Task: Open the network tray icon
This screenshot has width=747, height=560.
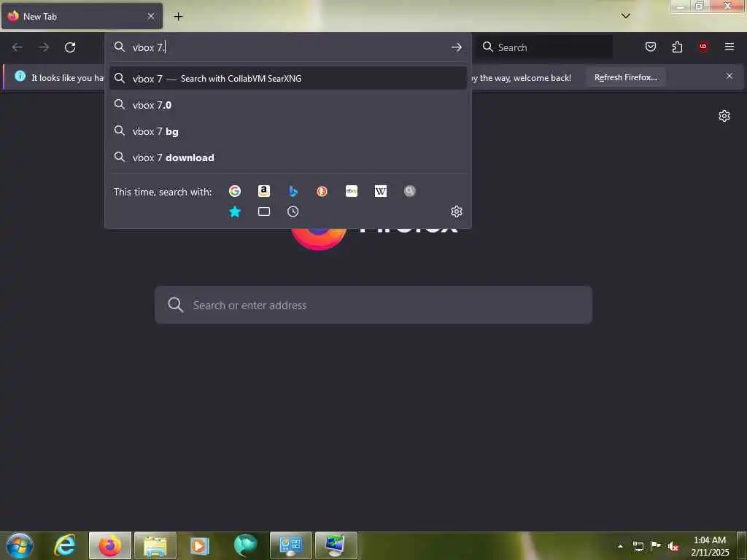Action: tap(638, 546)
